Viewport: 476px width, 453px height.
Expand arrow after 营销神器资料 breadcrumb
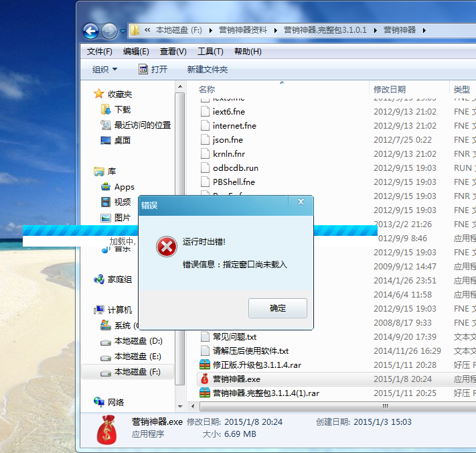click(275, 30)
